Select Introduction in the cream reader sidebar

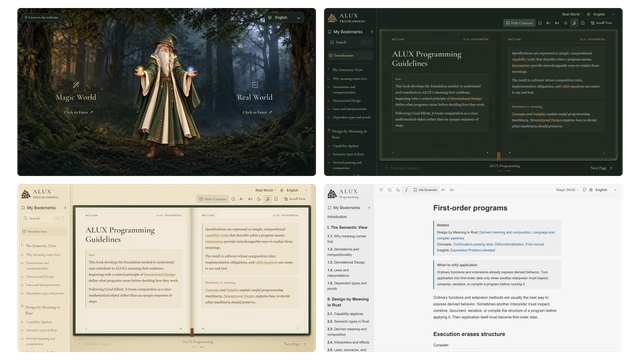click(x=43, y=231)
